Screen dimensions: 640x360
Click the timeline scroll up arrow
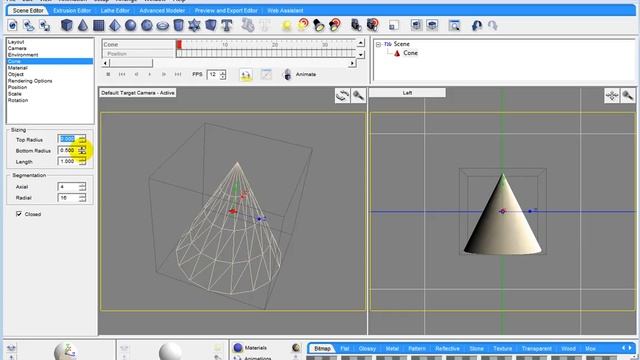tap(360, 43)
